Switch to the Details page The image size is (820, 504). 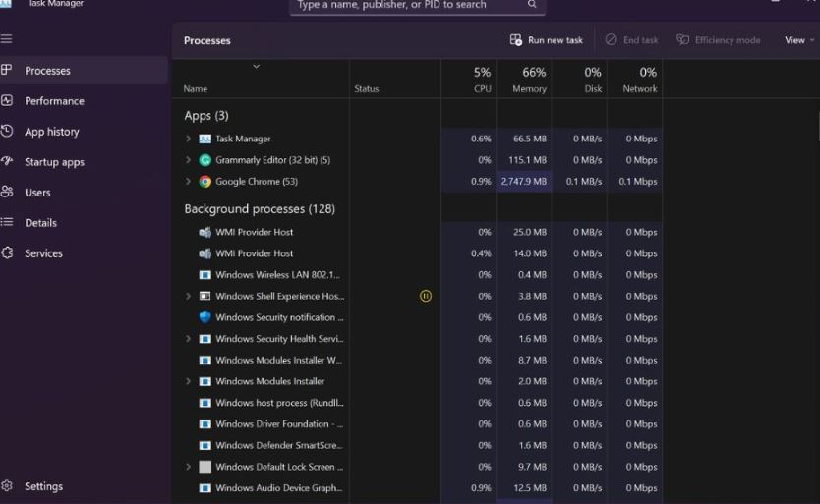coord(85,223)
